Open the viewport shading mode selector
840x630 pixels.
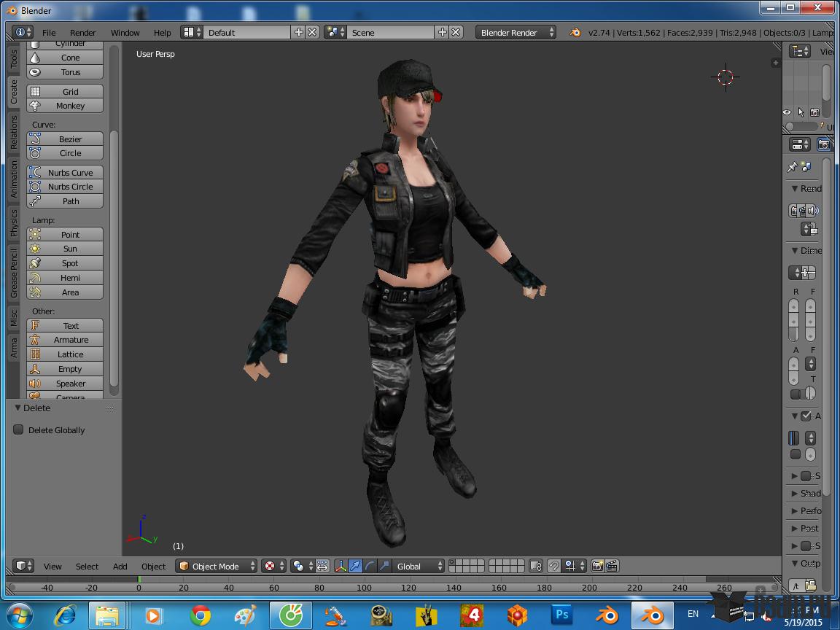(274, 567)
